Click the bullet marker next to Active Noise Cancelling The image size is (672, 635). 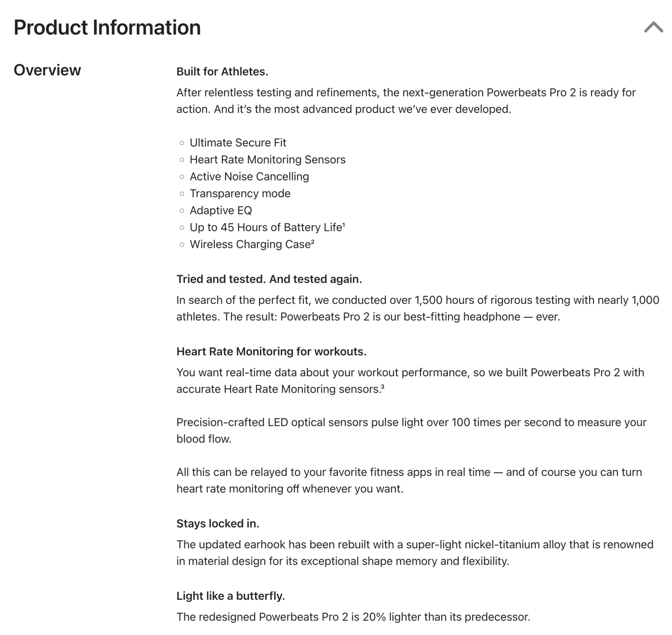pyautogui.click(x=182, y=177)
